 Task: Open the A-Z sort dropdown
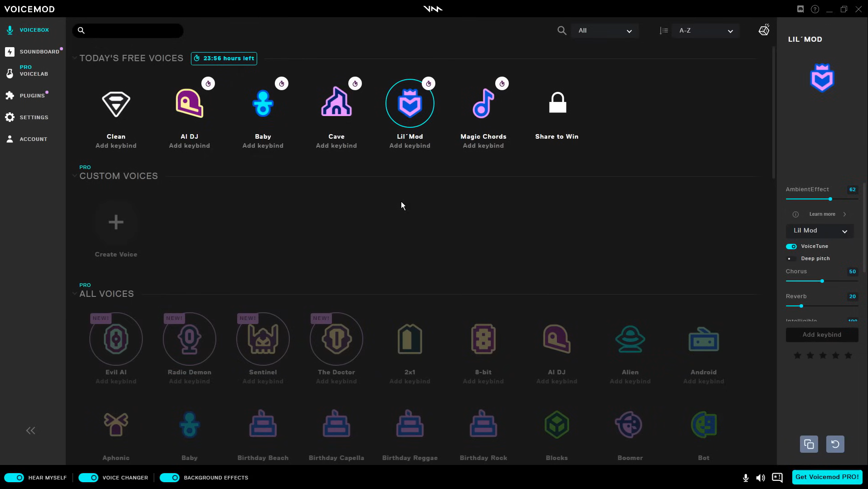tap(706, 30)
